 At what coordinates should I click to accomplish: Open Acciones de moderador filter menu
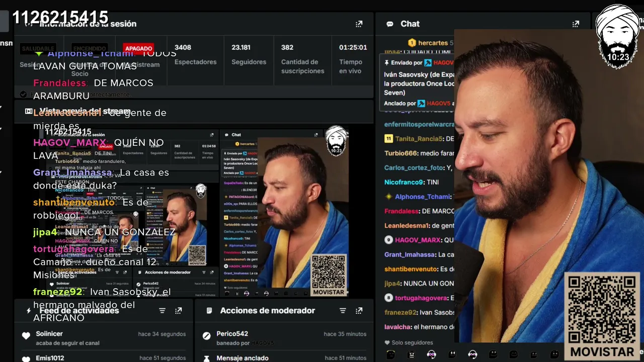pyautogui.click(x=343, y=311)
